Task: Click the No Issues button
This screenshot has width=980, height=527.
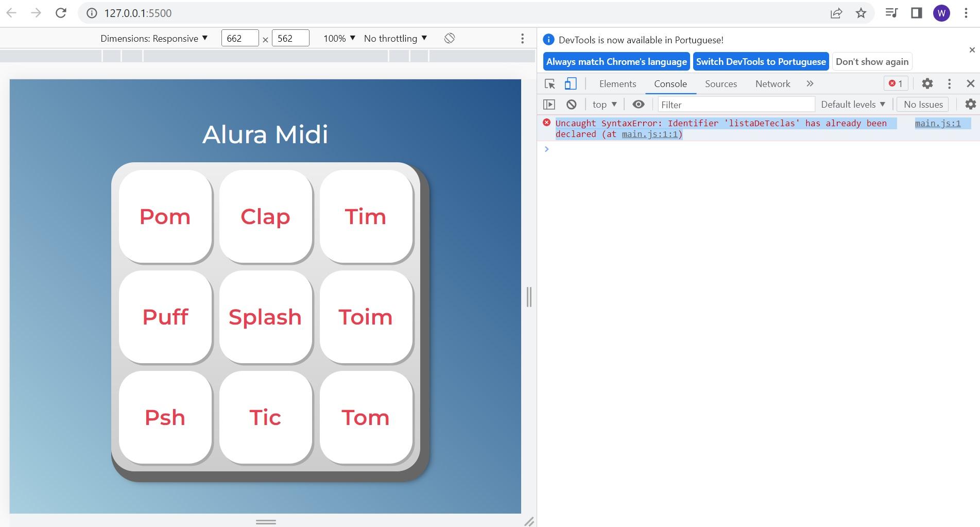Action: 923,105
